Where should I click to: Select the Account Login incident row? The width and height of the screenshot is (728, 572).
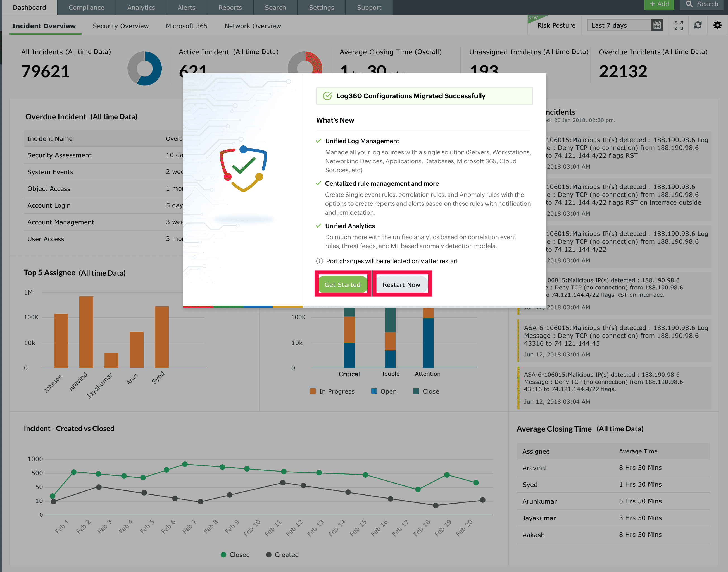point(104,206)
